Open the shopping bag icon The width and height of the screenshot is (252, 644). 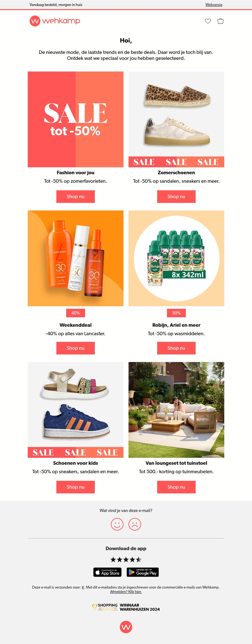(220, 21)
